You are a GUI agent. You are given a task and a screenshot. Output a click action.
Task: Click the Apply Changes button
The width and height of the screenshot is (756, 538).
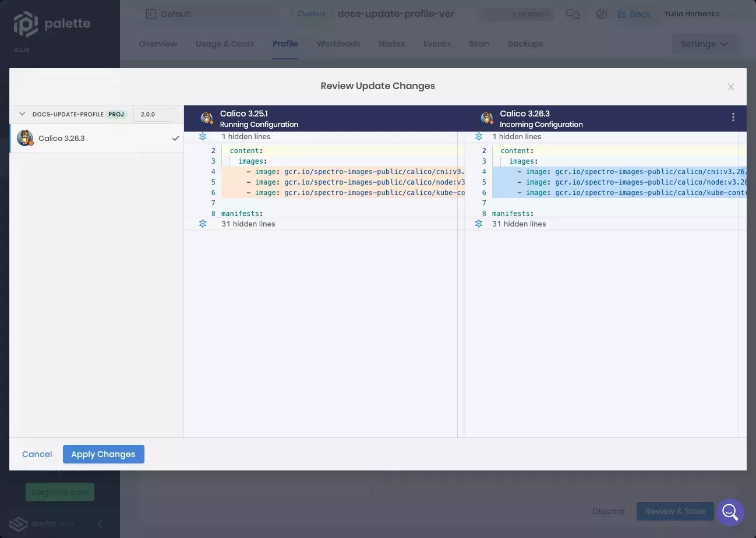coord(103,454)
